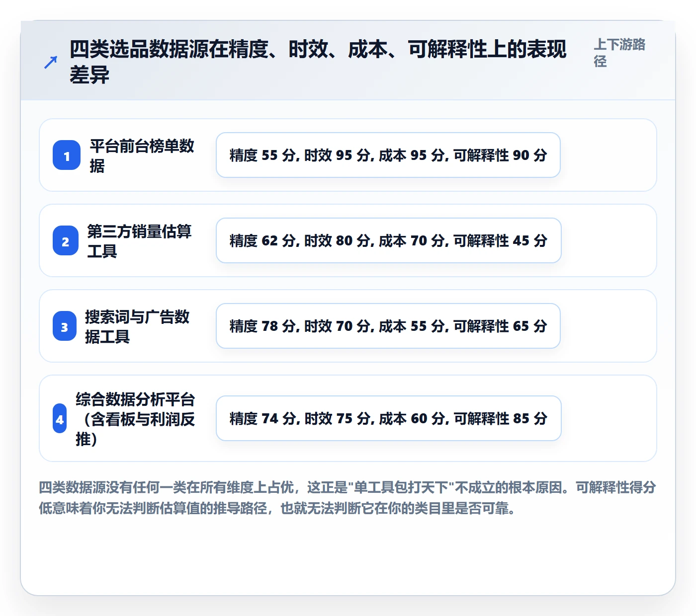The image size is (696, 616).
Task: Click the number 1 badge
Action: coord(67,155)
